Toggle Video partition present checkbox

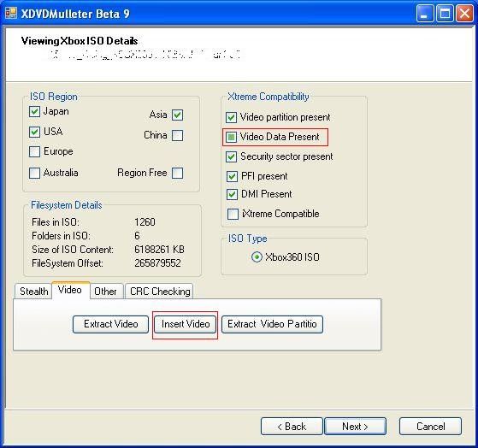tap(231, 117)
